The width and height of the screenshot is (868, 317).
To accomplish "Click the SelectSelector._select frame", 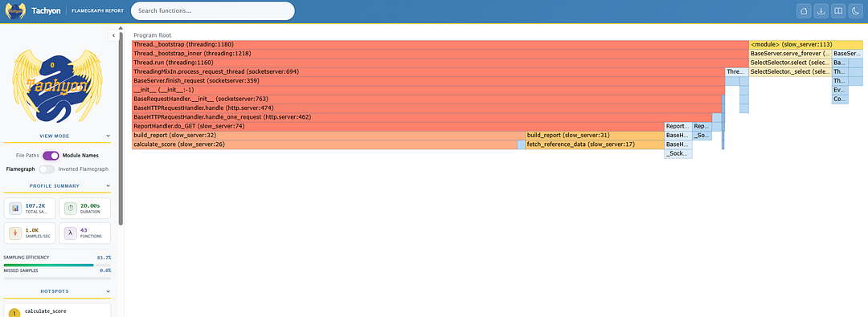I will pyautogui.click(x=790, y=72).
